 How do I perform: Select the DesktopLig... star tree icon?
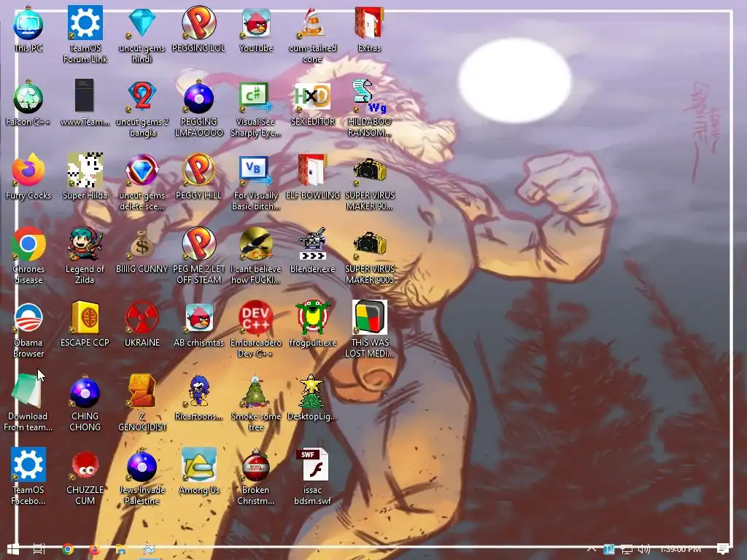point(312,397)
